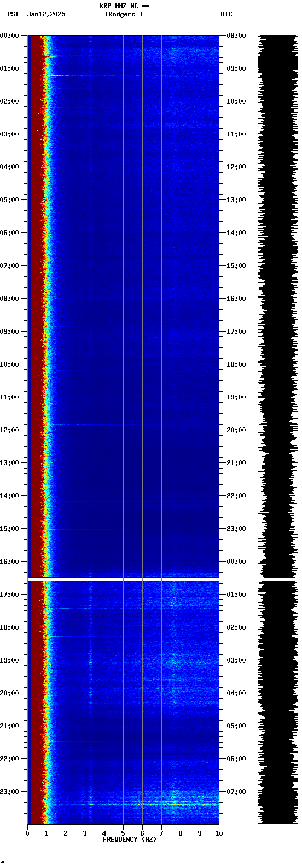Select the '20:00' label on the PST axis

pos(9,693)
